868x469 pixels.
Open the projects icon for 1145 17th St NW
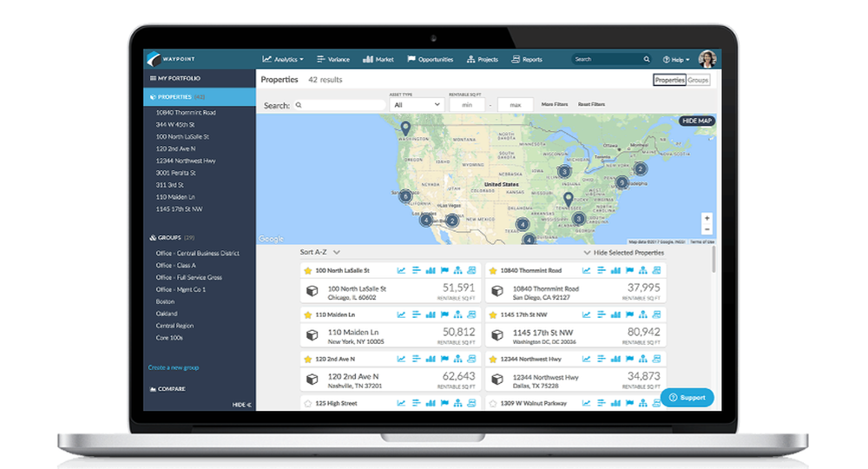coord(642,314)
